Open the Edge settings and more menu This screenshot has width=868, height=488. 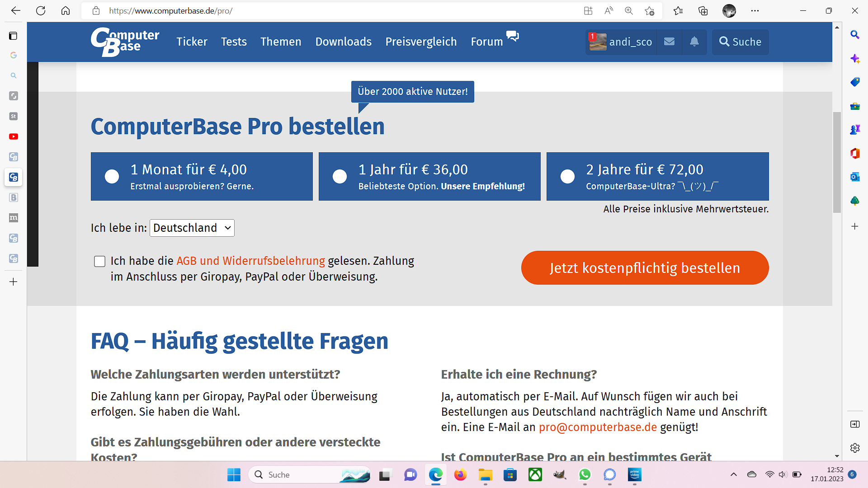coord(755,11)
